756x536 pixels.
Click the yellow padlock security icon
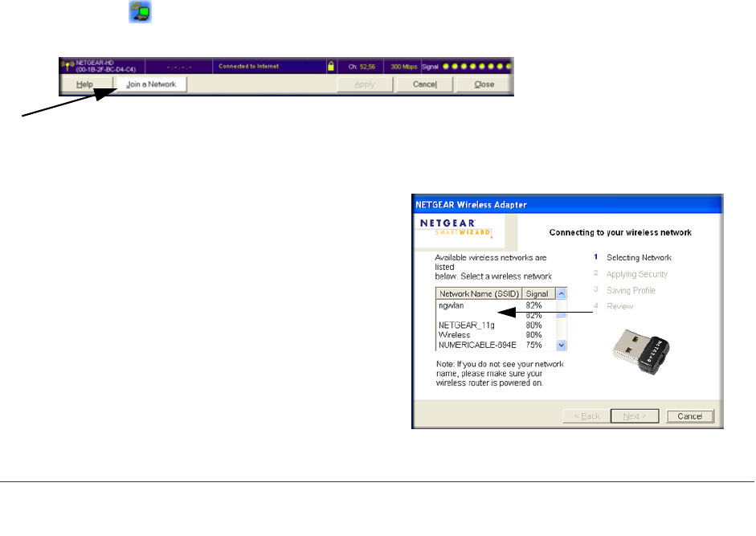(331, 66)
